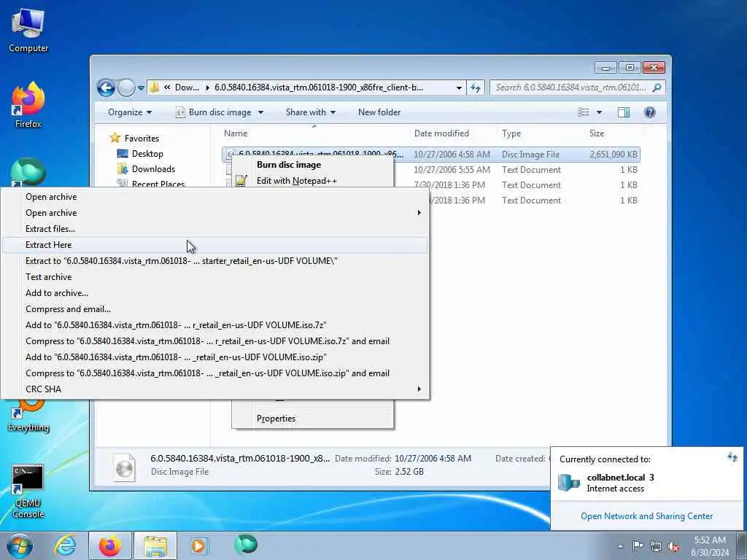Click the Windows Explorer taskbar button
Screen dimensions: 747x560
155,545
